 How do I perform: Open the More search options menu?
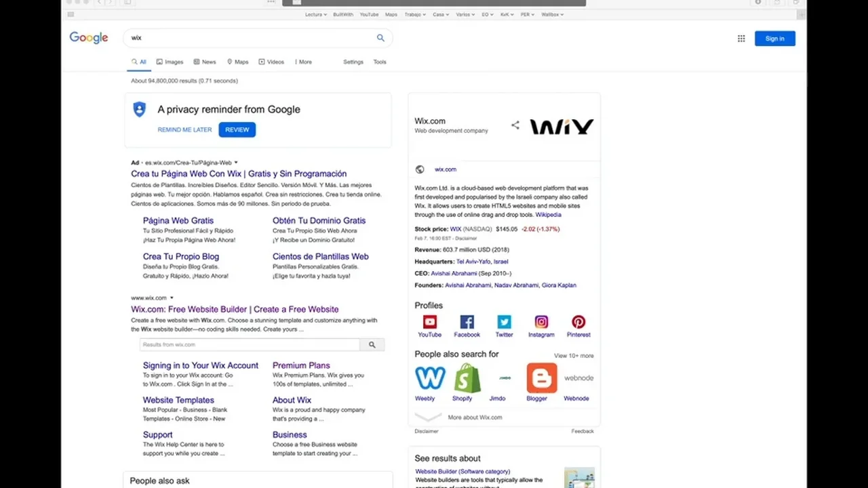[303, 62]
